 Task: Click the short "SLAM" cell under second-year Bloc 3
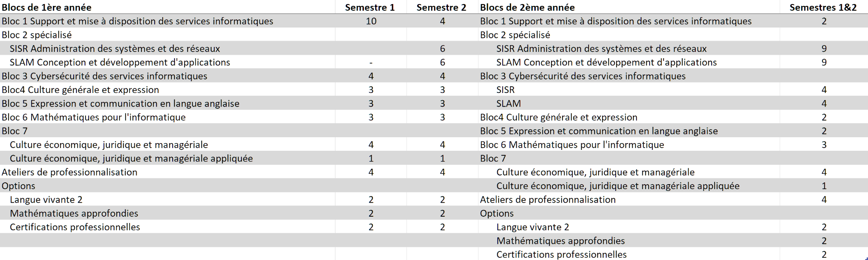click(509, 103)
